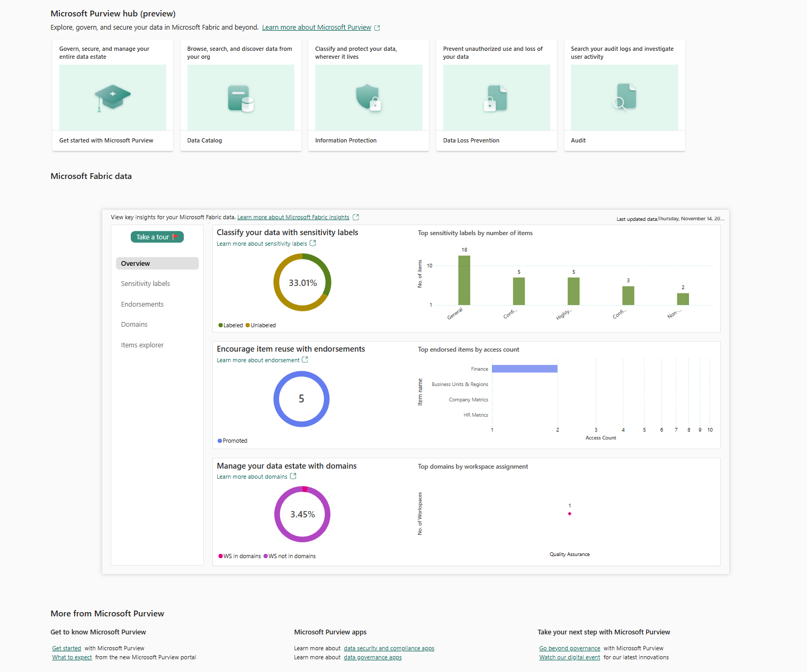This screenshot has width=807, height=672.
Task: Click external link icon beside endorsement link
Action: [305, 360]
